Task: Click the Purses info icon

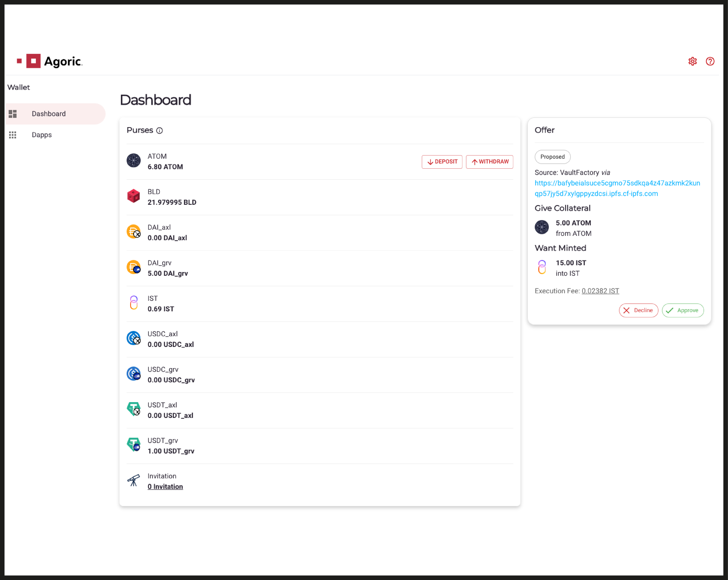Action: click(x=159, y=131)
